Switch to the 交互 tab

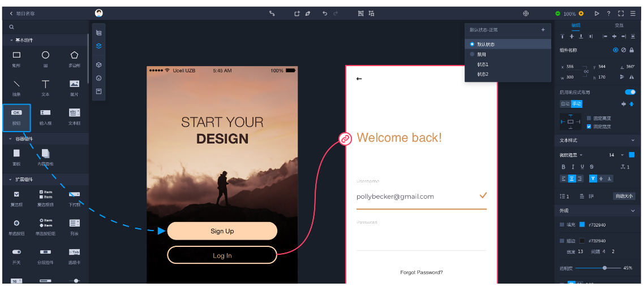pos(619,25)
